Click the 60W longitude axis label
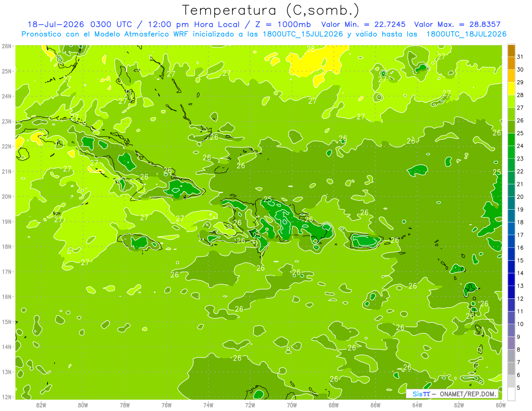 click(x=501, y=405)
